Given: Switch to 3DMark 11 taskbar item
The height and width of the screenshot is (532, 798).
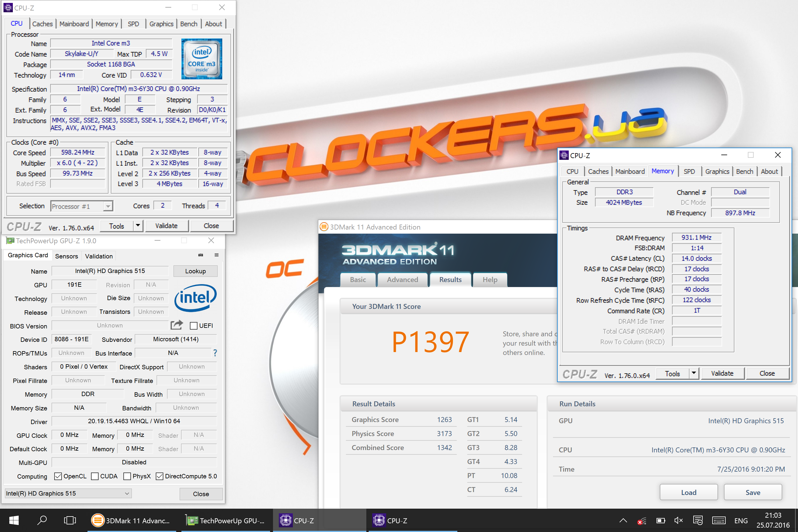Looking at the screenshot, I should click(132, 520).
